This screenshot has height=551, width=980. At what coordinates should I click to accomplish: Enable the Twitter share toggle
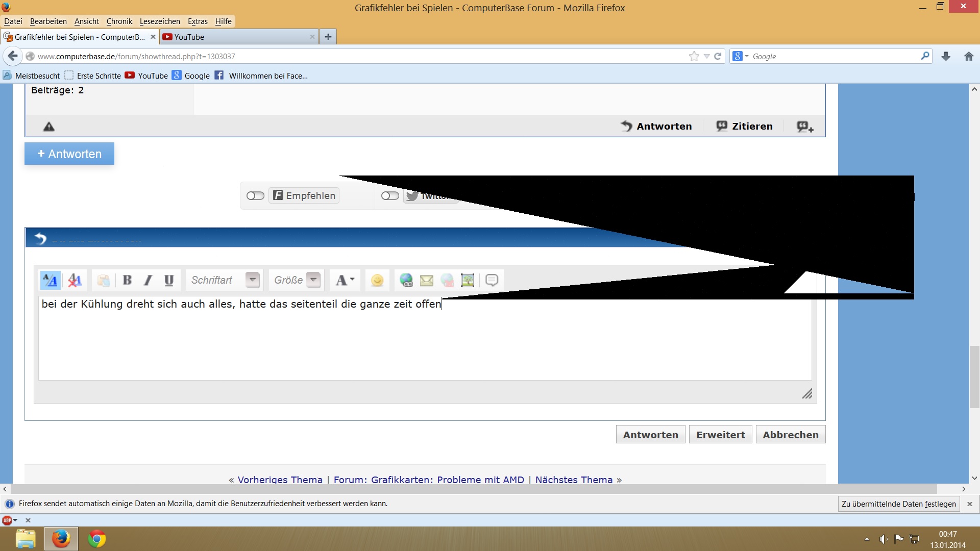[x=390, y=196]
